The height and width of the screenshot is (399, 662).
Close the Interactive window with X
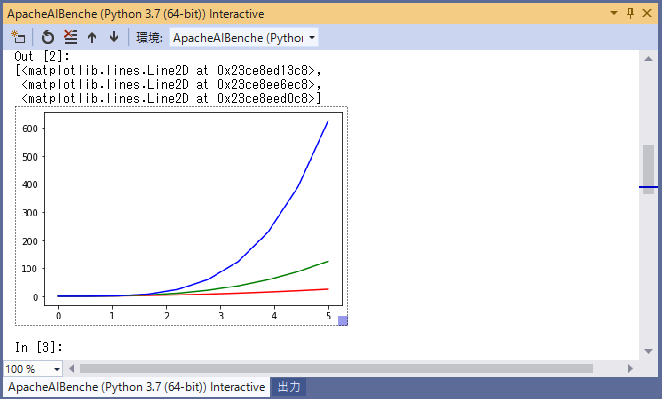click(647, 14)
